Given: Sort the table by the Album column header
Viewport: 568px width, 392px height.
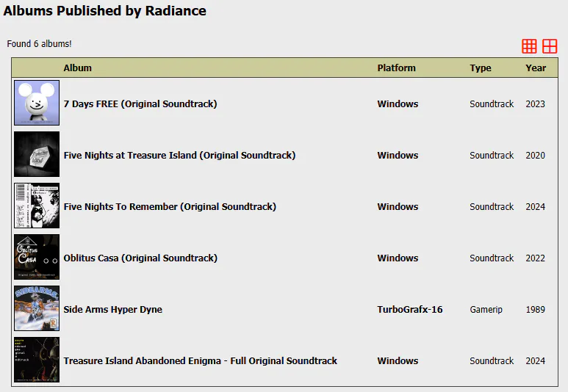Looking at the screenshot, I should pyautogui.click(x=77, y=68).
